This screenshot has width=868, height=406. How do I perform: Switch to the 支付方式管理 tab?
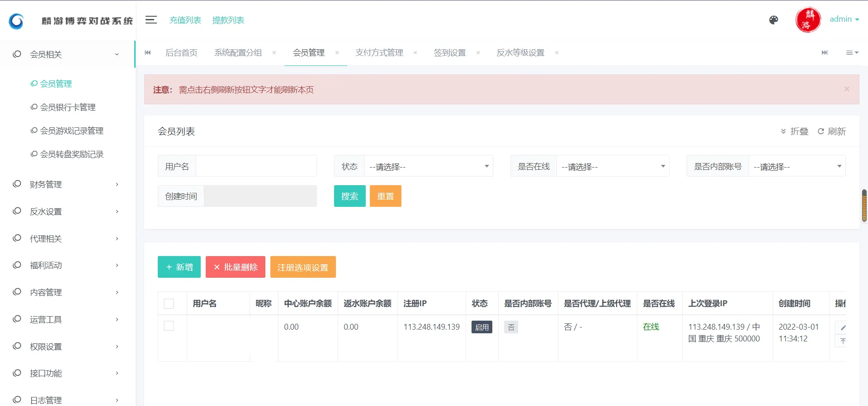tap(379, 53)
